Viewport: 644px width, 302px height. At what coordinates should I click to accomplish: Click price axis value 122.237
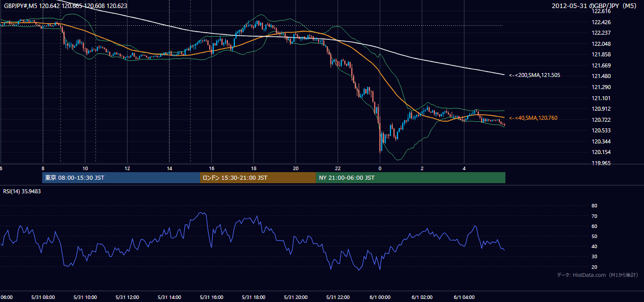coord(601,33)
